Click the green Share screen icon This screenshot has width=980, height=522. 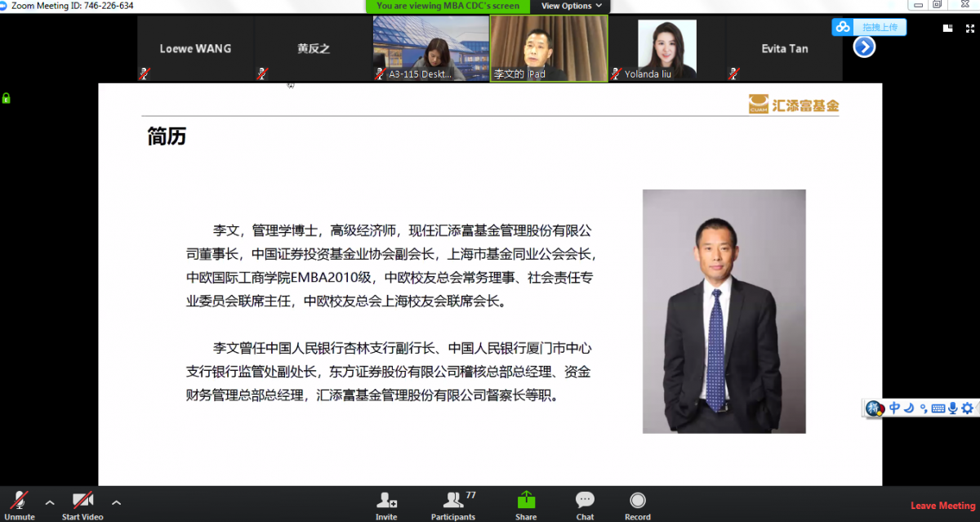526,505
